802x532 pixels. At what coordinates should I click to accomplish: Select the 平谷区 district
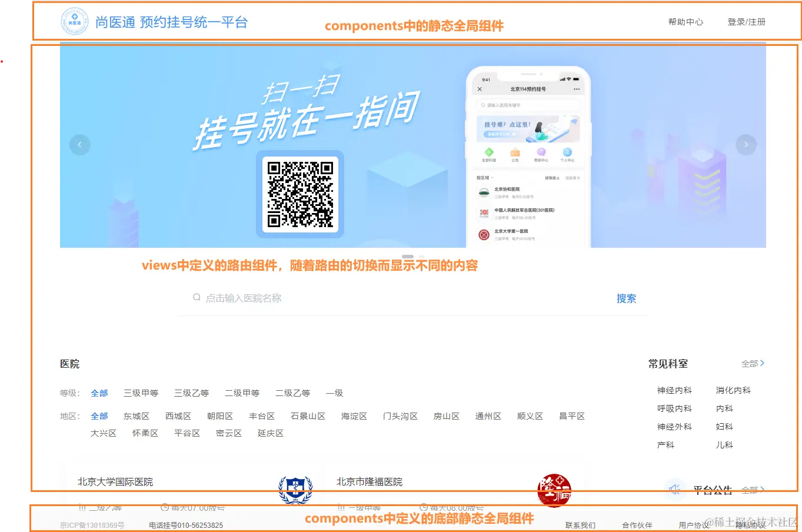(187, 433)
